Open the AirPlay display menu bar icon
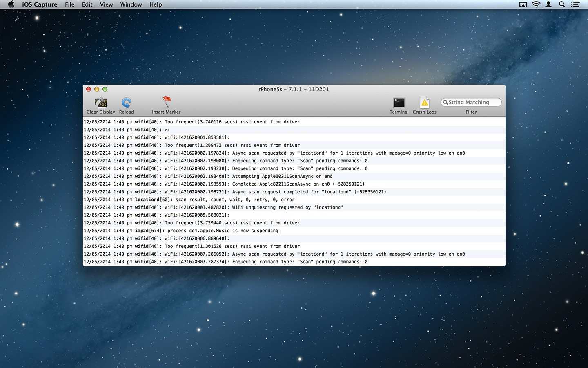Image resolution: width=588 pixels, height=368 pixels. coord(523,4)
